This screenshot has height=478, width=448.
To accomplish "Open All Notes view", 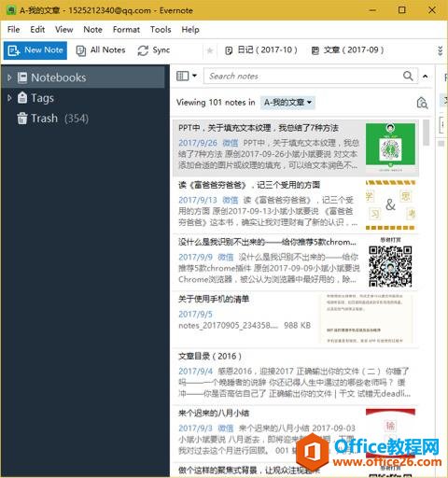I will pyautogui.click(x=101, y=50).
